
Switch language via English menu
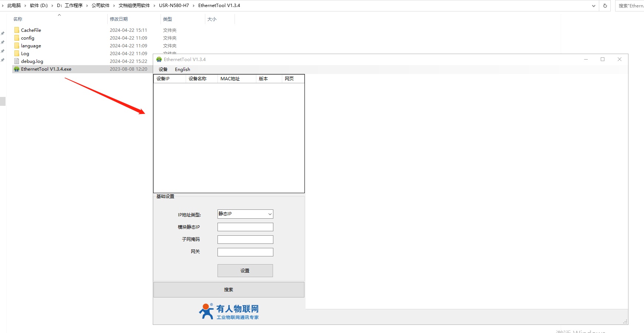182,69
